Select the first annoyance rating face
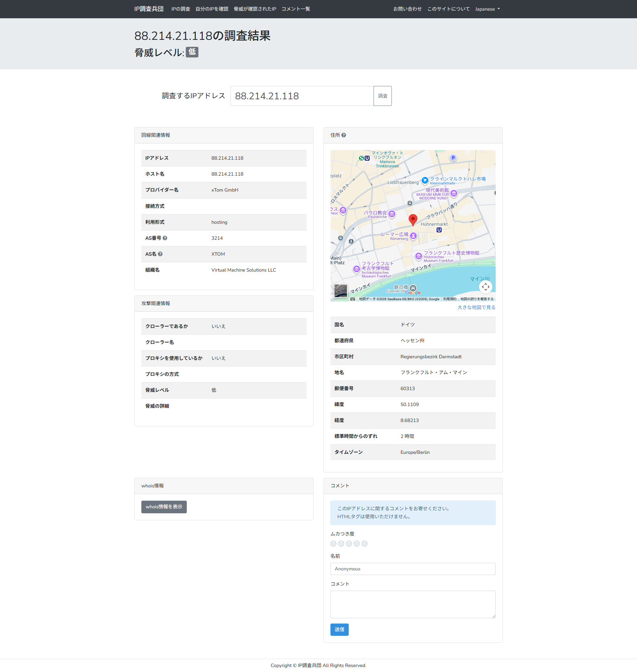The width and height of the screenshot is (637, 672). click(333, 544)
